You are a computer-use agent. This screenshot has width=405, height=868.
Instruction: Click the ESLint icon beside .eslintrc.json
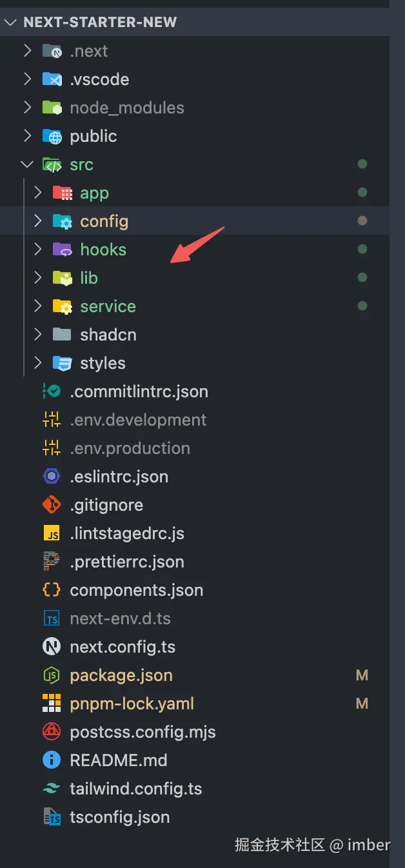(x=52, y=477)
